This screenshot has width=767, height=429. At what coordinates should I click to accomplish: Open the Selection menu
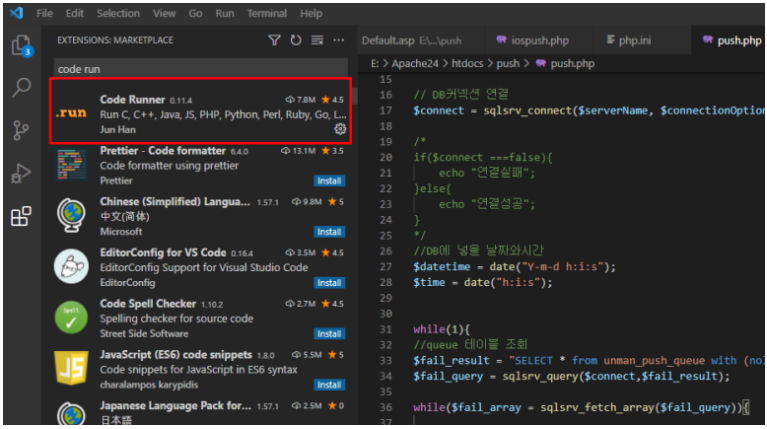coord(118,13)
